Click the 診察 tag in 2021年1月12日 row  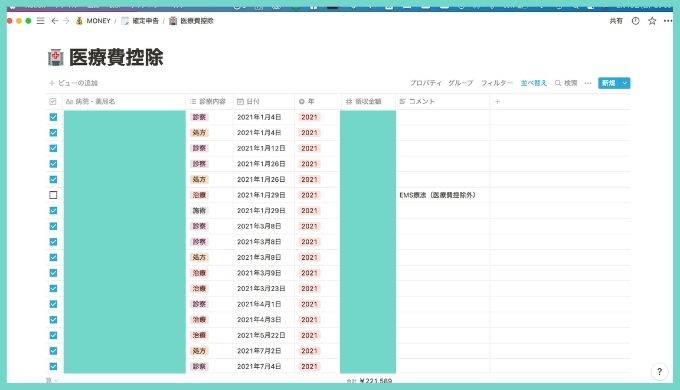click(x=199, y=148)
